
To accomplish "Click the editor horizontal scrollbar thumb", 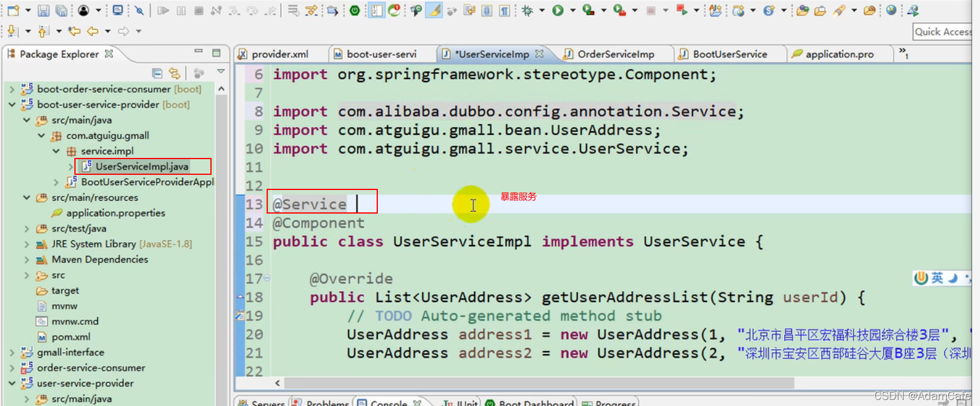I will [x=539, y=383].
